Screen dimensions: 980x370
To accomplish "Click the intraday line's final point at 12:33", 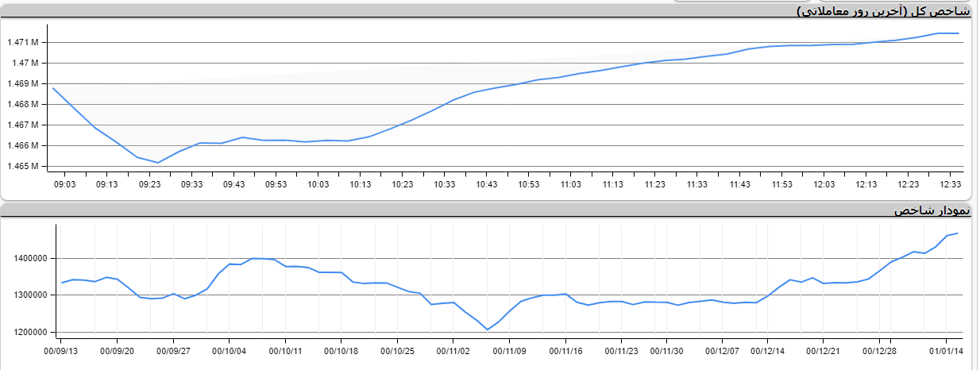I will click(958, 33).
